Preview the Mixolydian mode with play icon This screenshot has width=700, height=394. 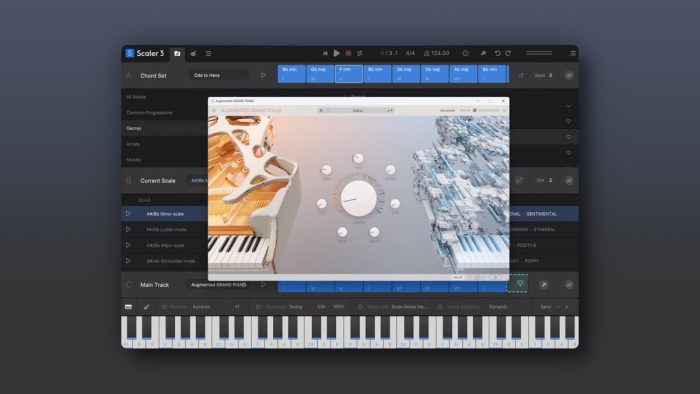pyautogui.click(x=128, y=261)
